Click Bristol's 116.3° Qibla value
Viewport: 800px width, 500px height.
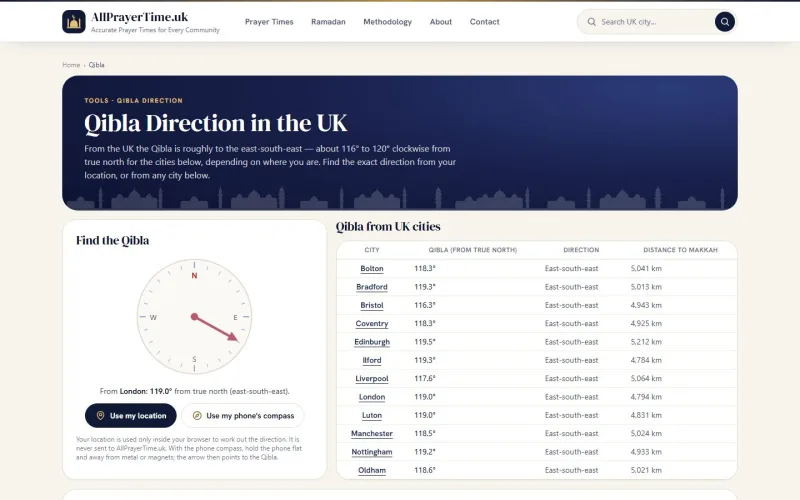click(425, 305)
